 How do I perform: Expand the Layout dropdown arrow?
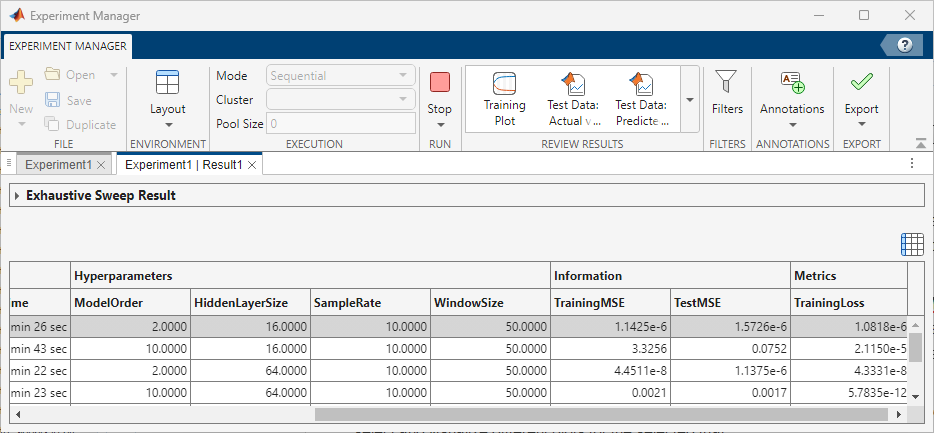pyautogui.click(x=168, y=125)
